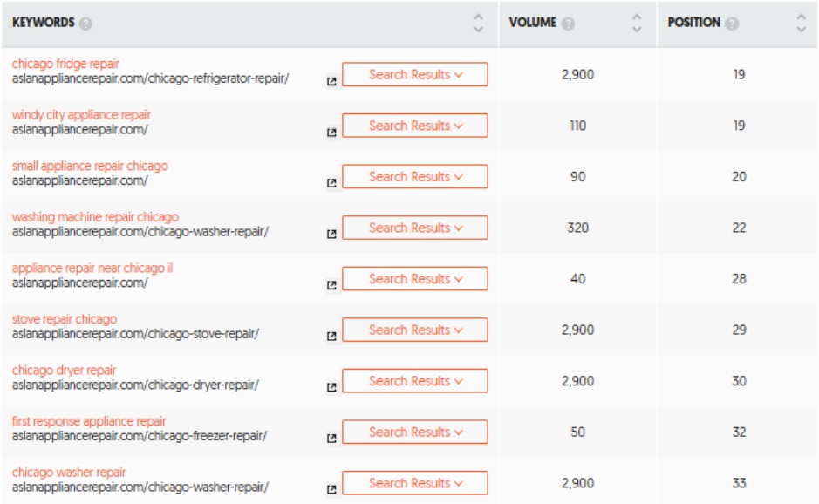Open the 'washing machine repair chicago' keyword link

95,217
